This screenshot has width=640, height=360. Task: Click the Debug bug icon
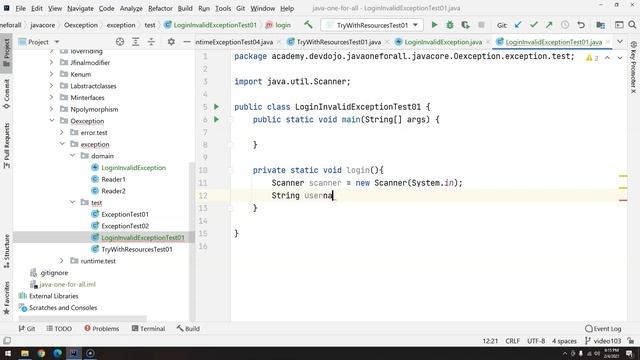[450, 25]
